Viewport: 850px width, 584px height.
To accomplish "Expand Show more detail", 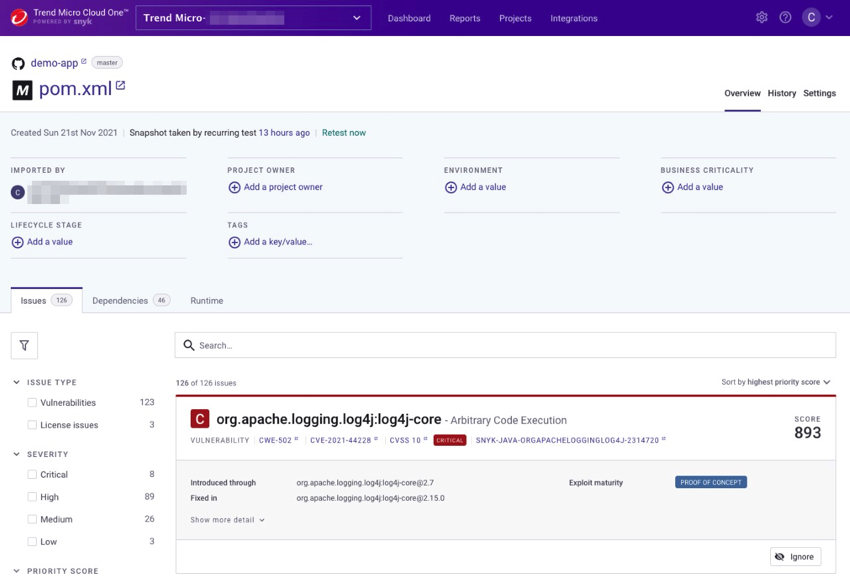I will point(227,520).
